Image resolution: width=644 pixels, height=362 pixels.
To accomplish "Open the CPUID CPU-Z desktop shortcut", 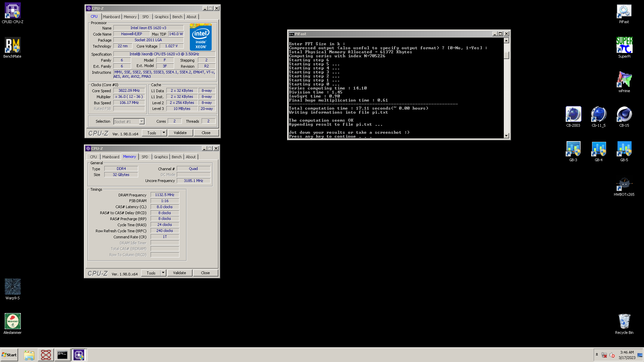I will [12, 13].
